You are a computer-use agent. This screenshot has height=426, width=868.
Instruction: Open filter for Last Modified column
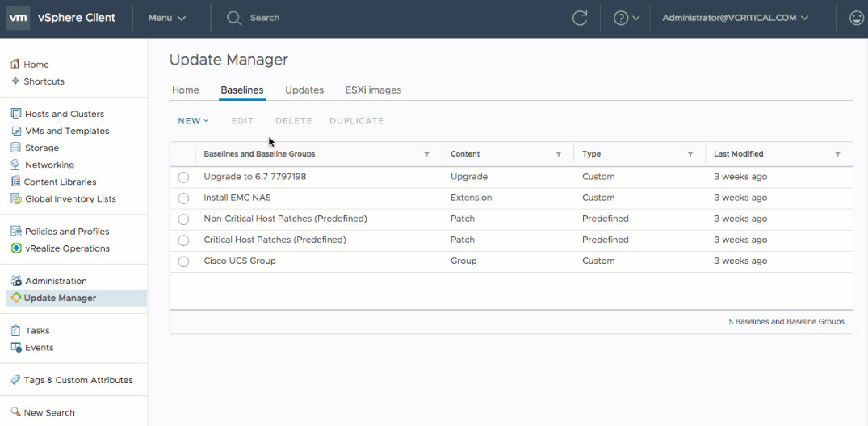click(837, 154)
